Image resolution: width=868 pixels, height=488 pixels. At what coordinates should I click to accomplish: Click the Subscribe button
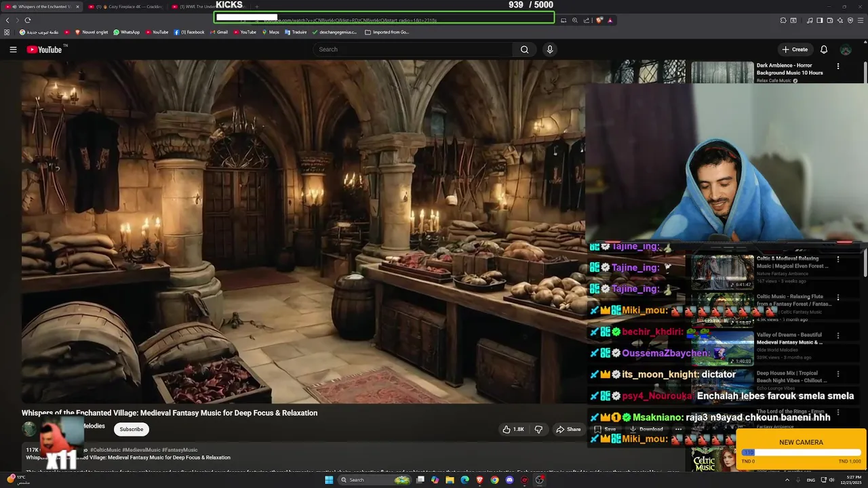tap(132, 429)
